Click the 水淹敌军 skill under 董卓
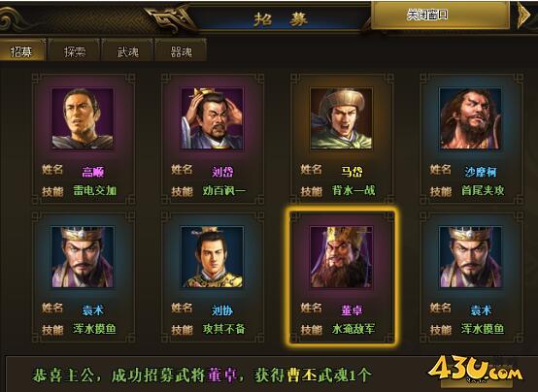 coord(353,329)
